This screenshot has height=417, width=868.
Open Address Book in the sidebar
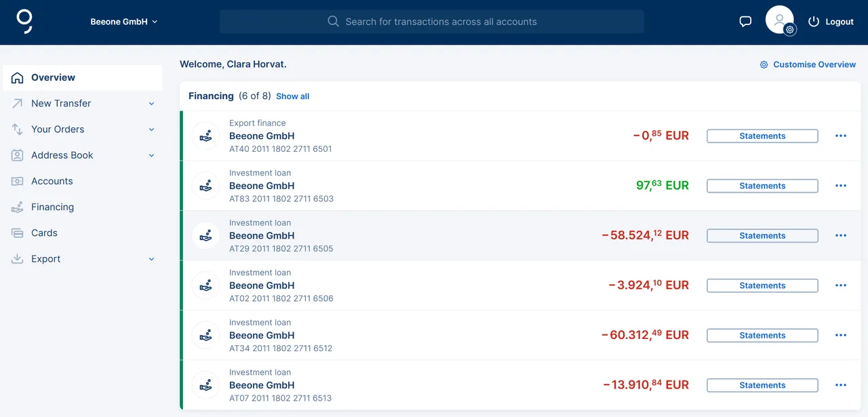coord(83,155)
